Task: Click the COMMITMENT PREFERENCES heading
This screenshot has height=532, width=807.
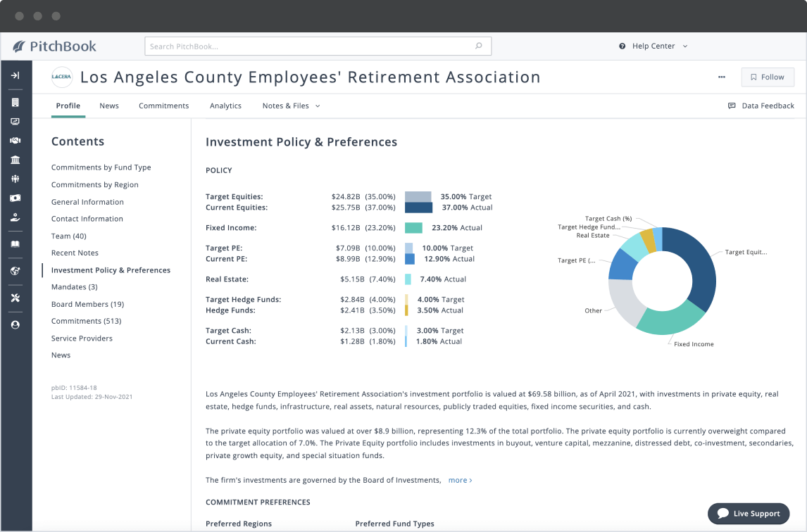Action: coord(258,502)
